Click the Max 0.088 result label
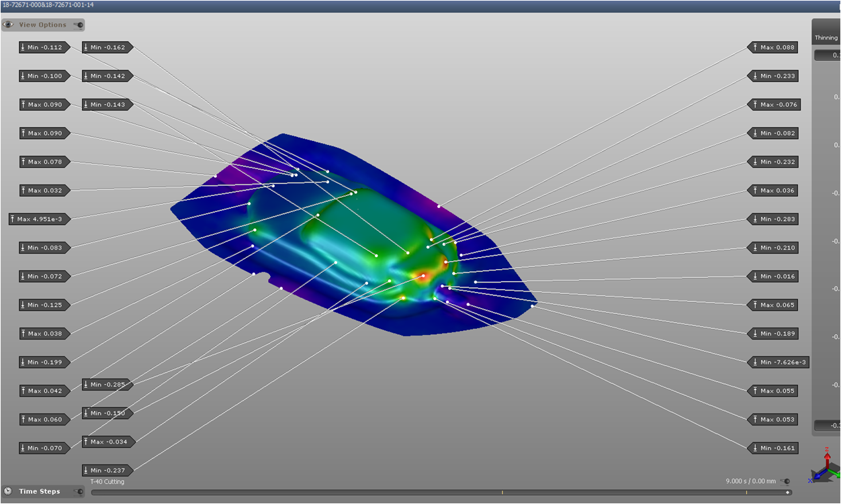This screenshot has width=841, height=504. [773, 48]
